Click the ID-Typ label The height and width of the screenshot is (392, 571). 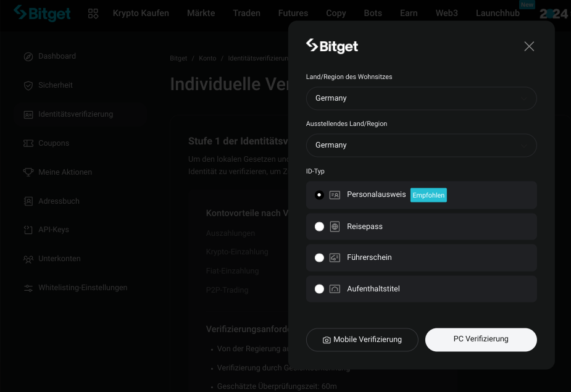coord(315,171)
